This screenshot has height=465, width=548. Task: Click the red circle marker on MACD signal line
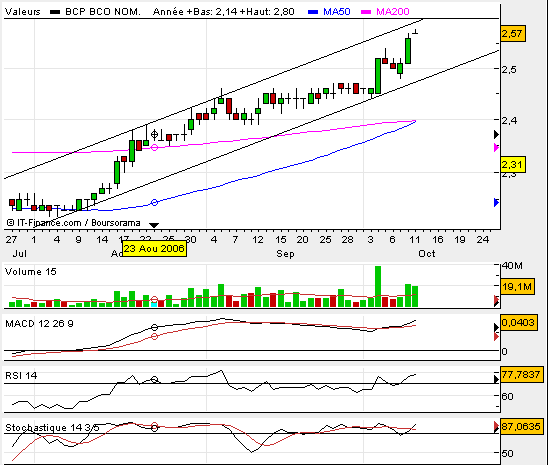[154, 336]
